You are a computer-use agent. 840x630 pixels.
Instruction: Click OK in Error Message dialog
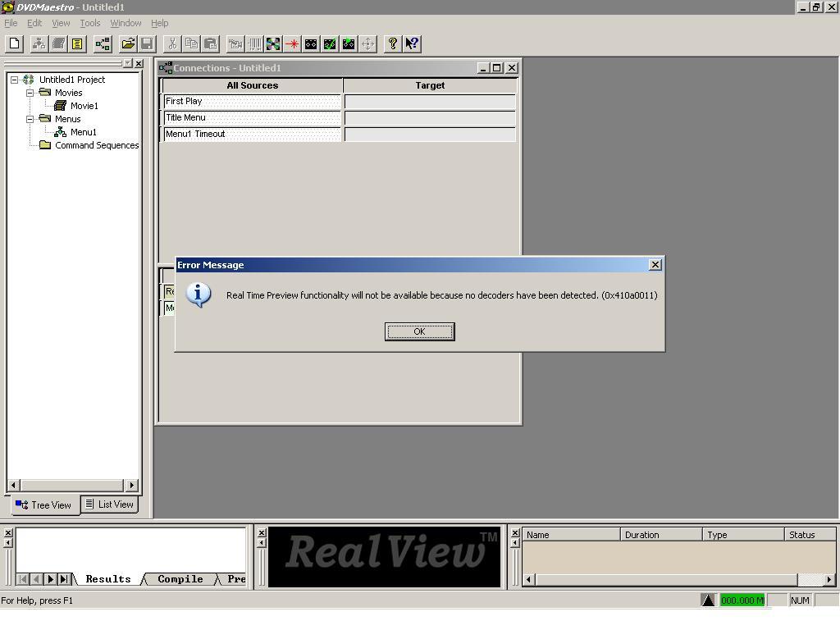[x=419, y=331]
